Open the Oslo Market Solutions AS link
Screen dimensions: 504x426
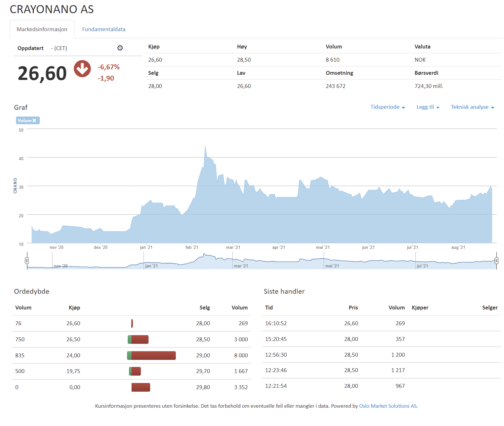(x=388, y=406)
